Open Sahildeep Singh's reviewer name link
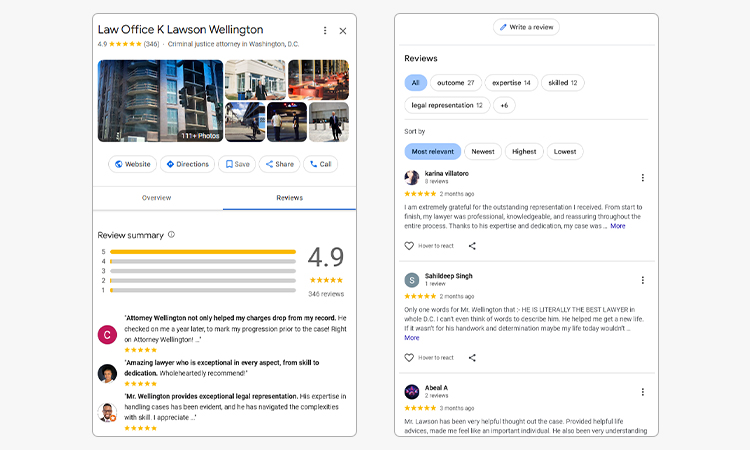The height and width of the screenshot is (450, 750). click(449, 276)
